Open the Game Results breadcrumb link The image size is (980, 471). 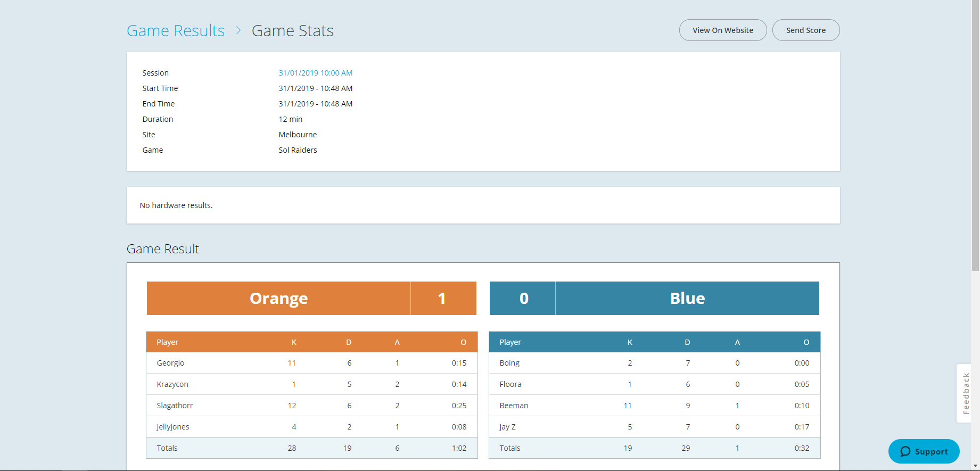coord(176,31)
